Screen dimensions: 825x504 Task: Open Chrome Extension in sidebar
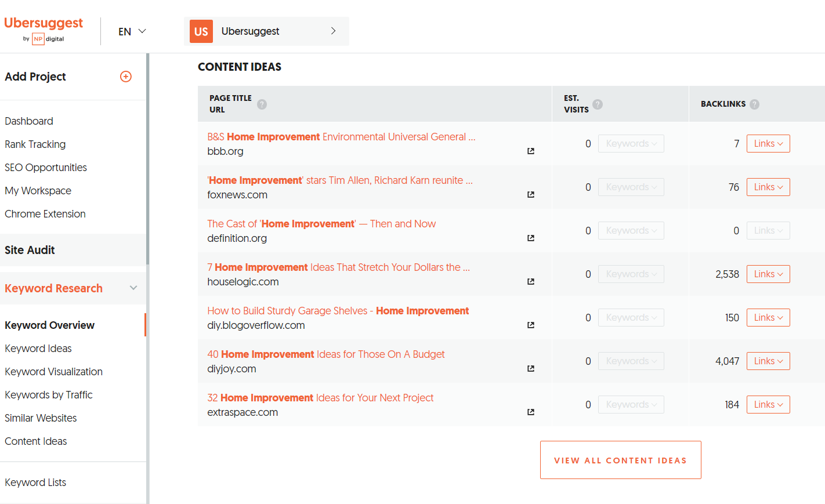(45, 214)
